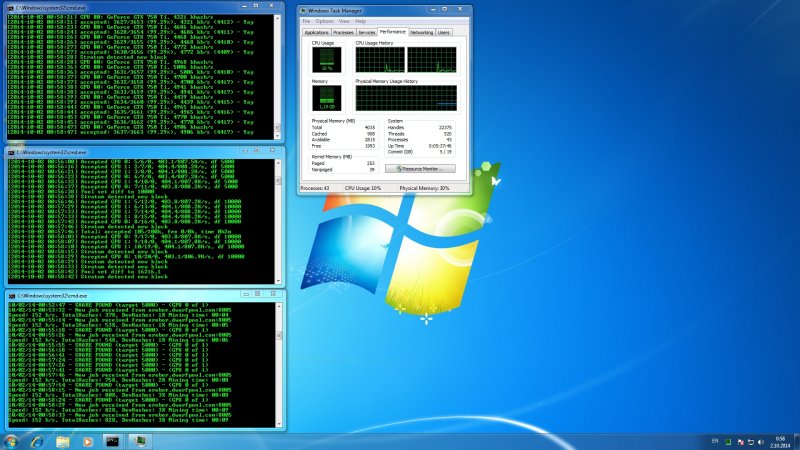
Task: Click scroll-down arrow in bottom cmd window
Action: (279, 424)
